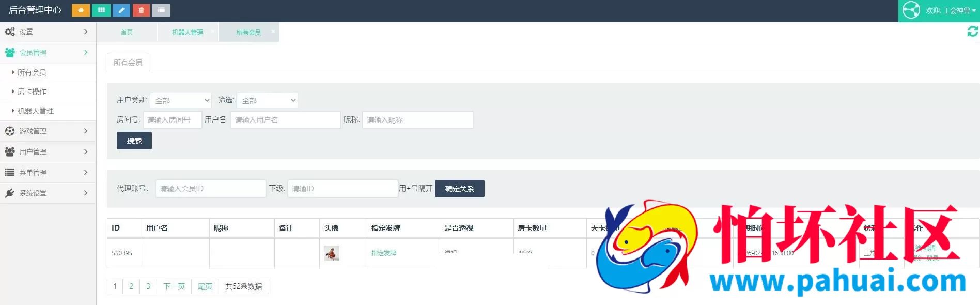Focus the 下级 ID input field
Image resolution: width=980 pixels, height=305 pixels.
[x=343, y=189]
